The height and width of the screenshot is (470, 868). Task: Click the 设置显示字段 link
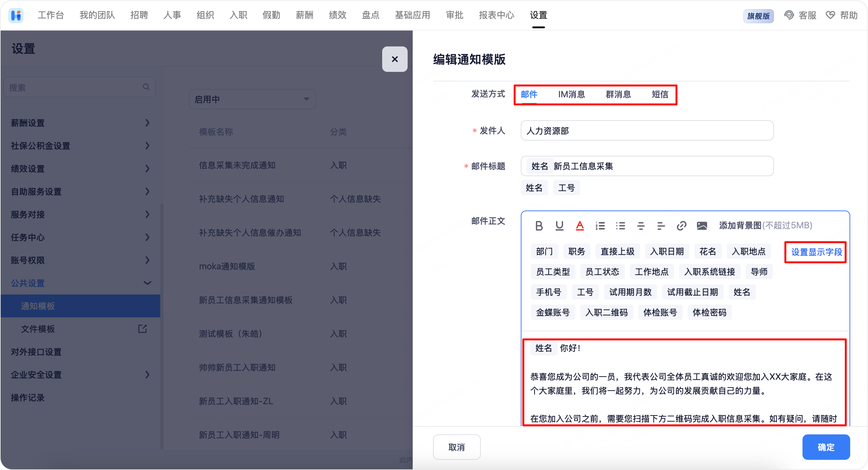click(816, 252)
